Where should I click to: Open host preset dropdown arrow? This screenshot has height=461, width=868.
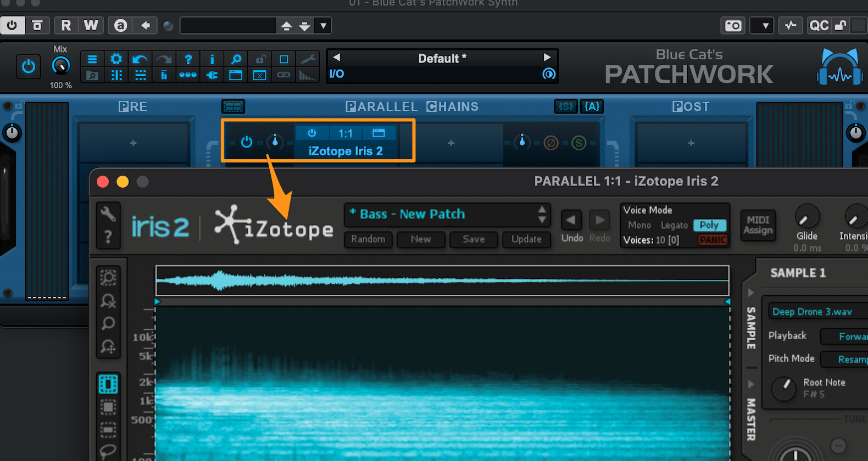(324, 26)
